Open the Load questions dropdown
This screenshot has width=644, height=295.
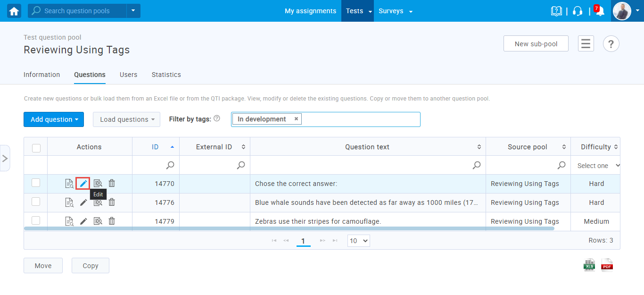126,119
